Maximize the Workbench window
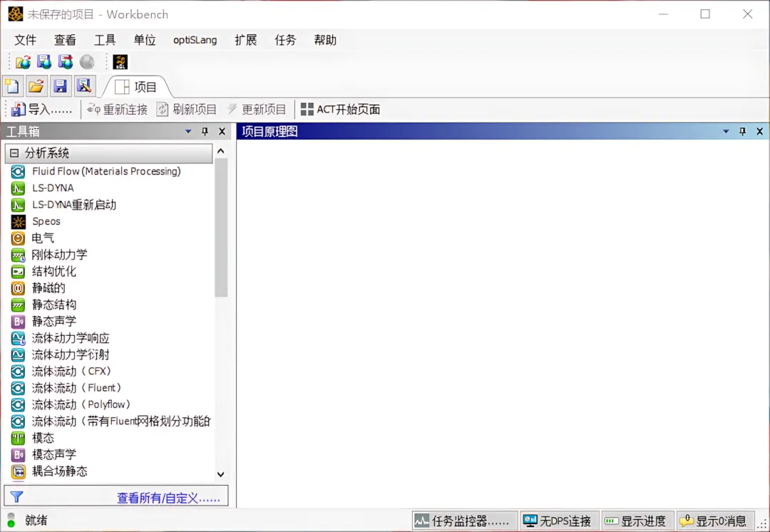This screenshot has width=770, height=532. (x=705, y=14)
